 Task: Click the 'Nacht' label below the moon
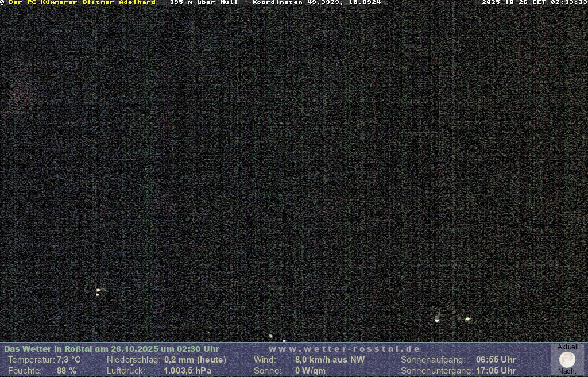point(567,371)
